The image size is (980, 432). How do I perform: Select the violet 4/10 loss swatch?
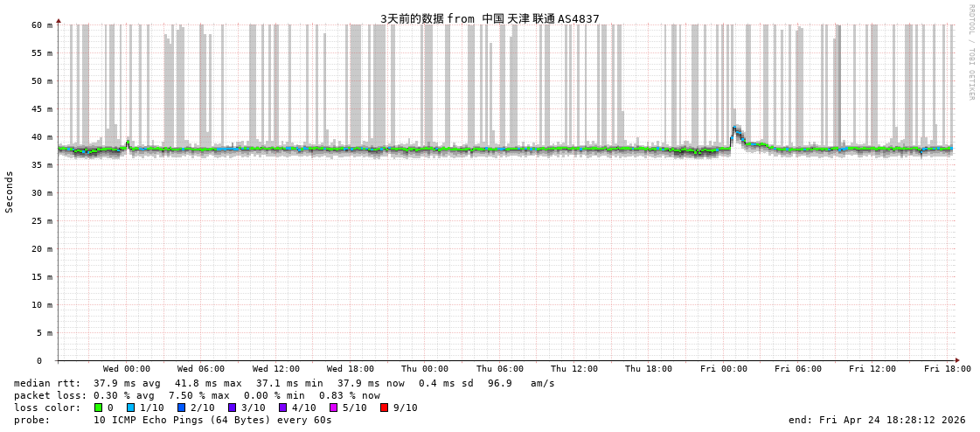(283, 408)
